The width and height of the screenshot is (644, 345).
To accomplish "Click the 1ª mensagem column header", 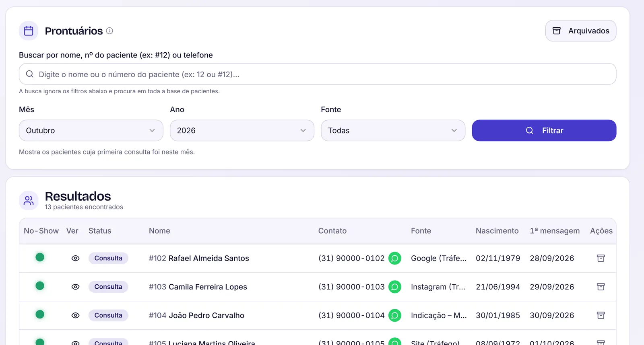I will (555, 231).
